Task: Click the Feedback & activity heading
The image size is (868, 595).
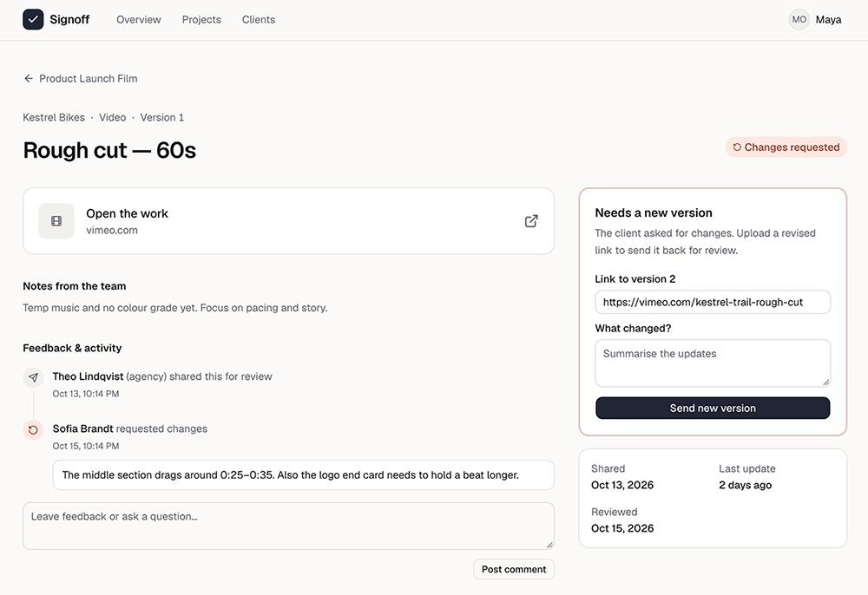Action: 72,348
